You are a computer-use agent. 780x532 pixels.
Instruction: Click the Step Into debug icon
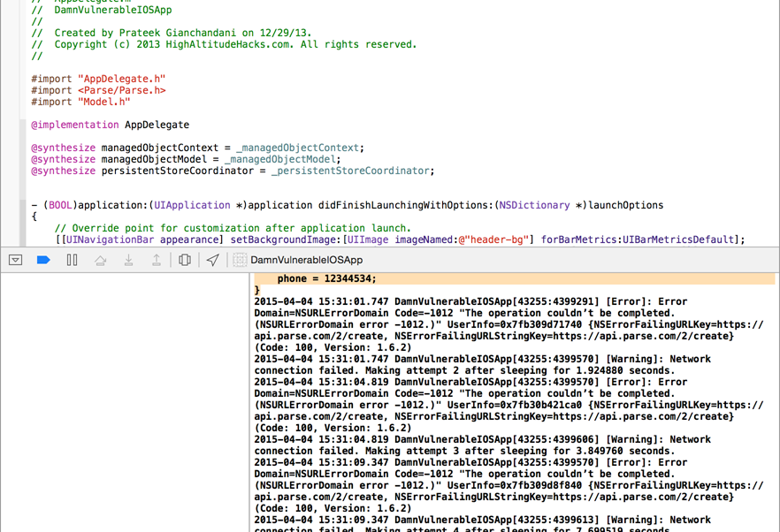point(128,260)
